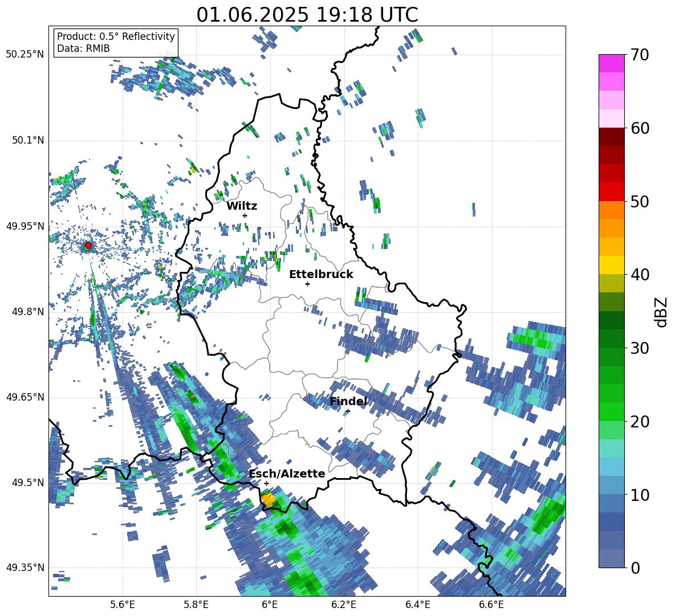
Task: Click the 49.8°N latitude label
Action: click(28, 312)
